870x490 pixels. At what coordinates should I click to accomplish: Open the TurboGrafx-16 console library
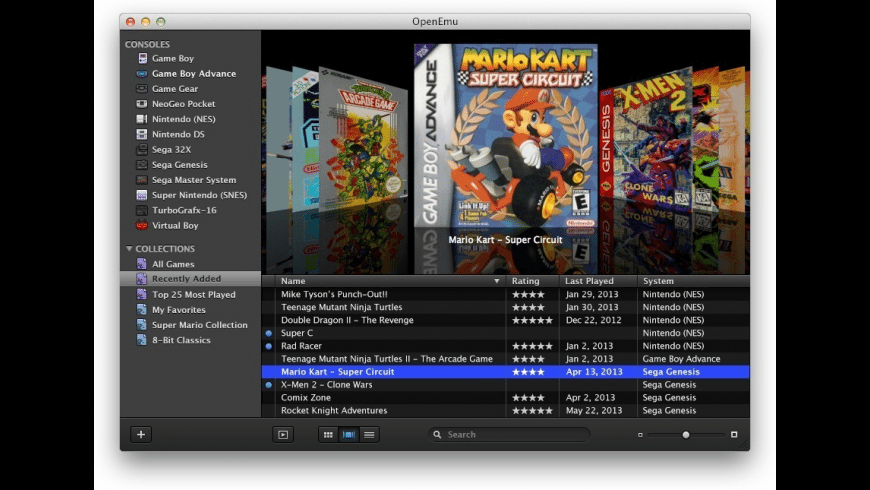[183, 210]
